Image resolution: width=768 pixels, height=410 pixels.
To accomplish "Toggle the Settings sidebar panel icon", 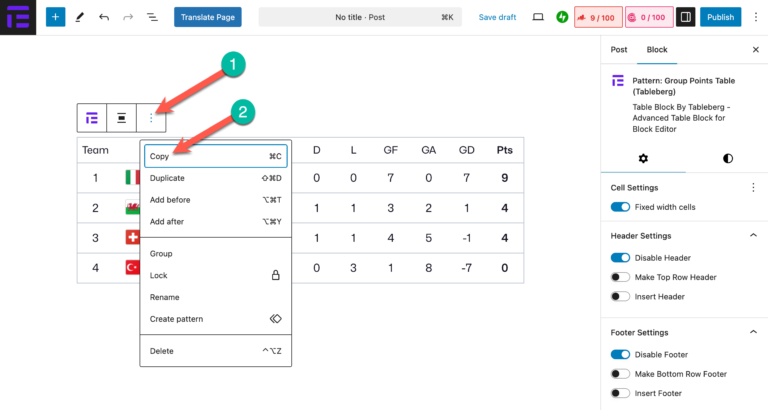I will click(686, 17).
